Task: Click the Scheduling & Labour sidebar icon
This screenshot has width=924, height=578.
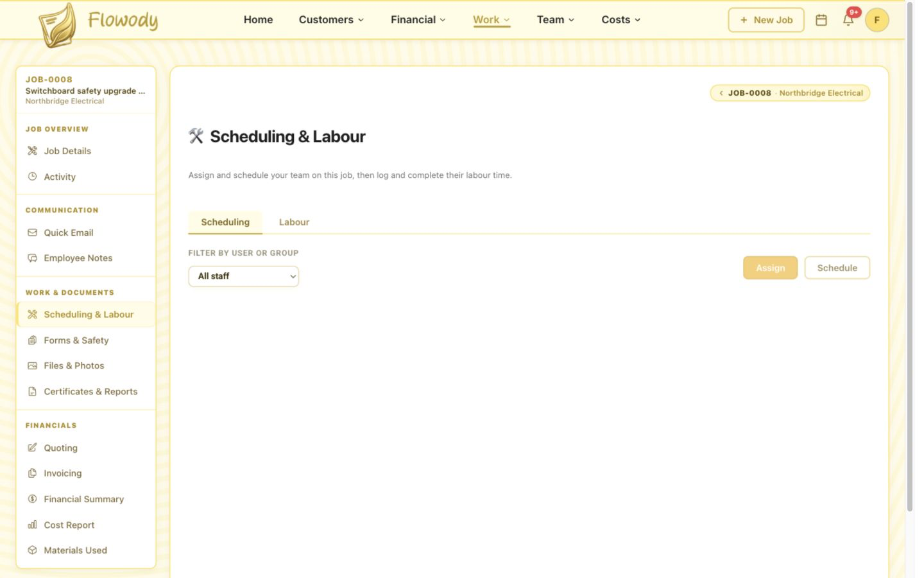Action: coord(32,315)
